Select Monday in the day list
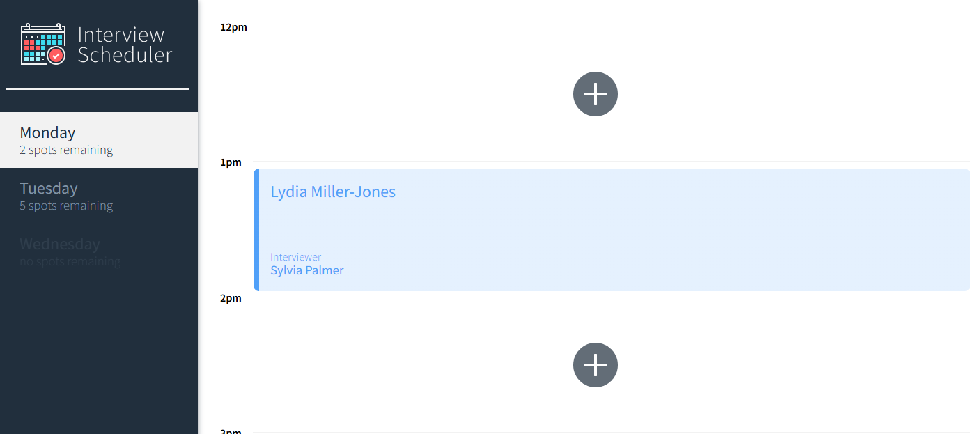This screenshot has height=434, width=980. pyautogui.click(x=99, y=140)
